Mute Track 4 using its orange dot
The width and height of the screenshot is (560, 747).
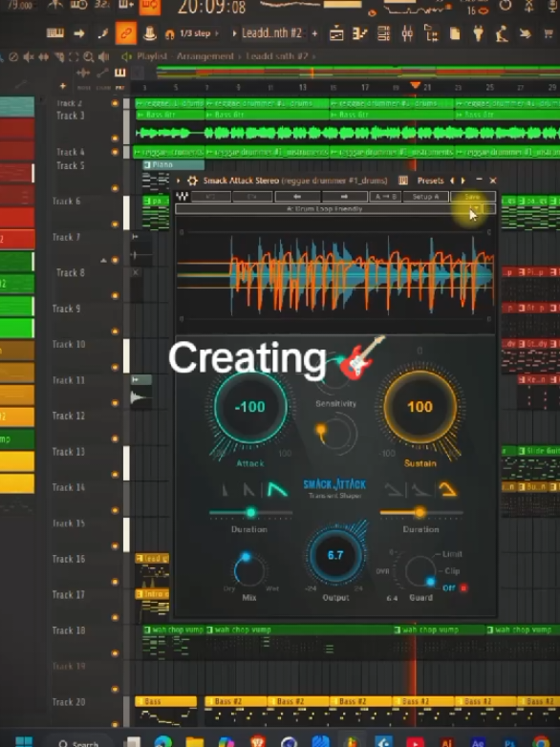pyautogui.click(x=115, y=152)
